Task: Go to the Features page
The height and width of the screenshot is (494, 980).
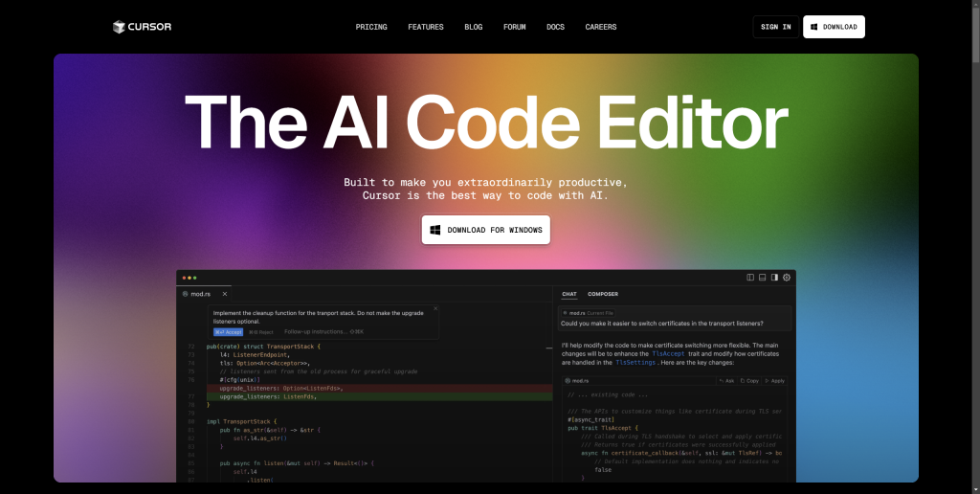Action: coord(426,27)
